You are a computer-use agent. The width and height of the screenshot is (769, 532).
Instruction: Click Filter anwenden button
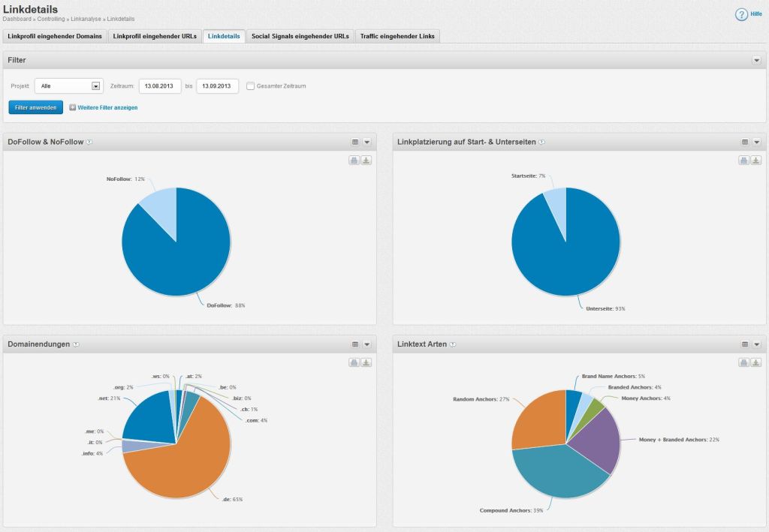36,107
